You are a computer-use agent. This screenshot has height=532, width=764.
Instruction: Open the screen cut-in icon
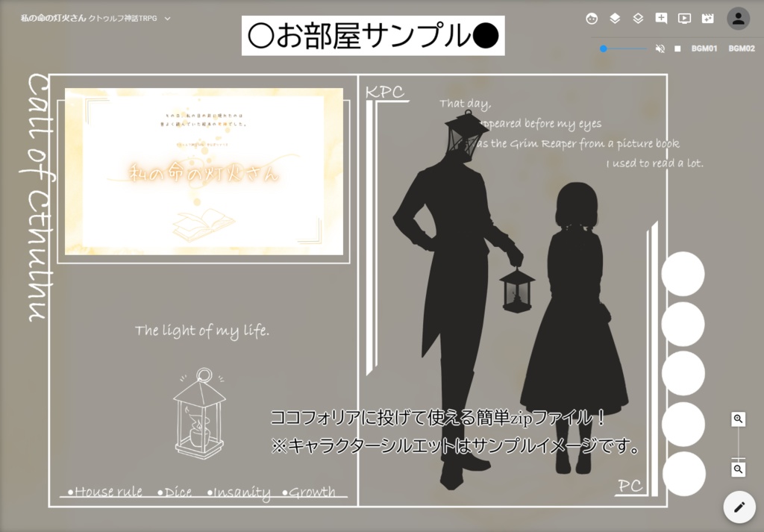click(683, 19)
